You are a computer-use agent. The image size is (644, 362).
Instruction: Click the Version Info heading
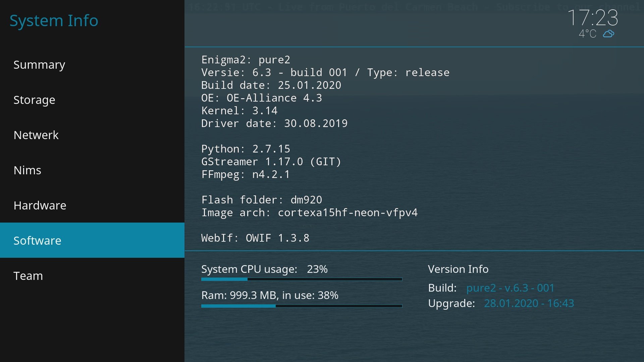click(458, 269)
